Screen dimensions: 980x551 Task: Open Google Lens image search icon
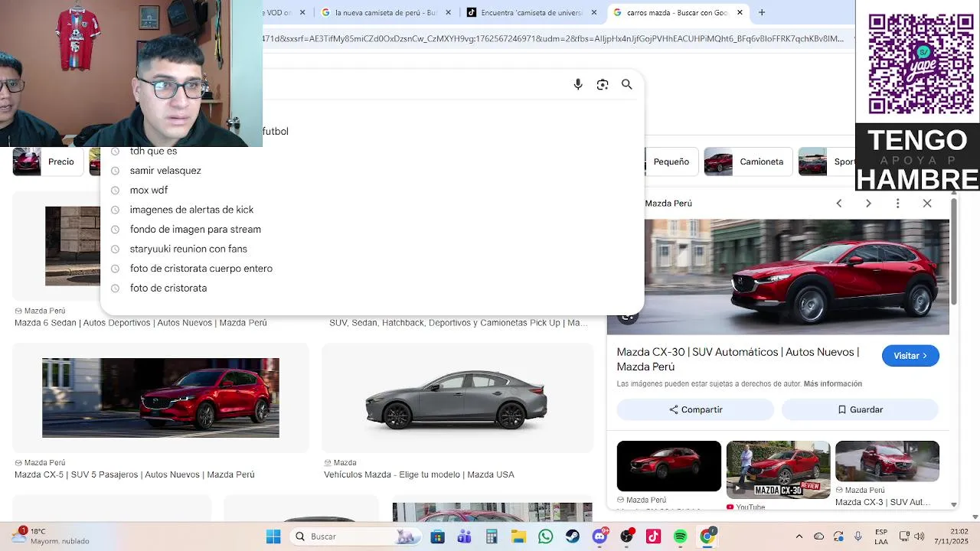(603, 84)
